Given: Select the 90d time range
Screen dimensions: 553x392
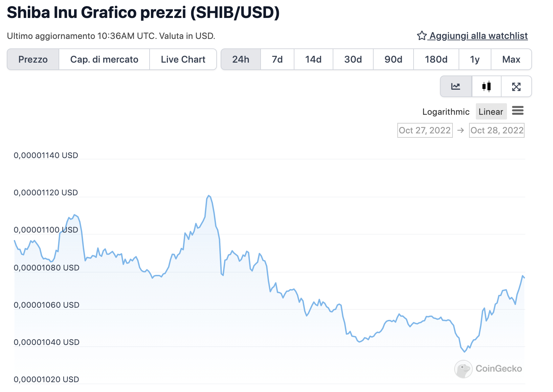Looking at the screenshot, I should 393,59.
